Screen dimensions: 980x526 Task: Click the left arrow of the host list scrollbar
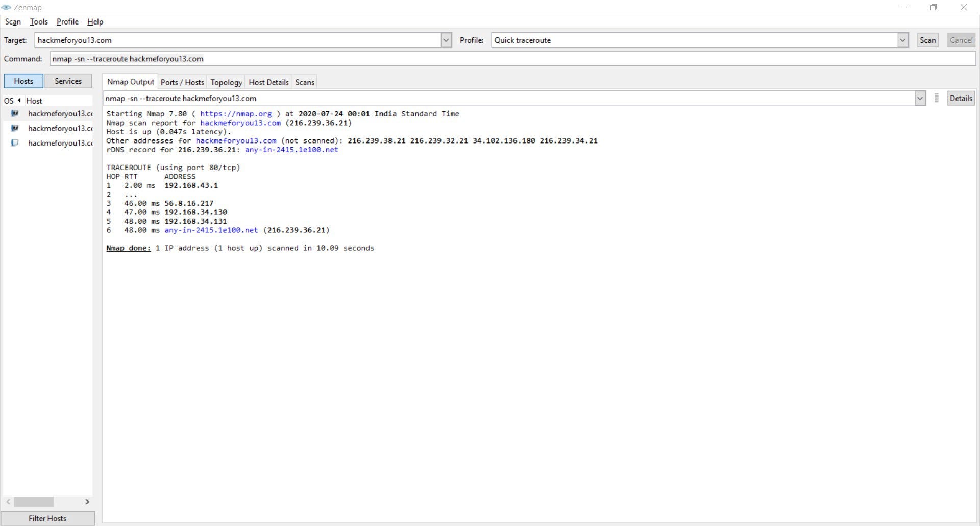coord(8,502)
